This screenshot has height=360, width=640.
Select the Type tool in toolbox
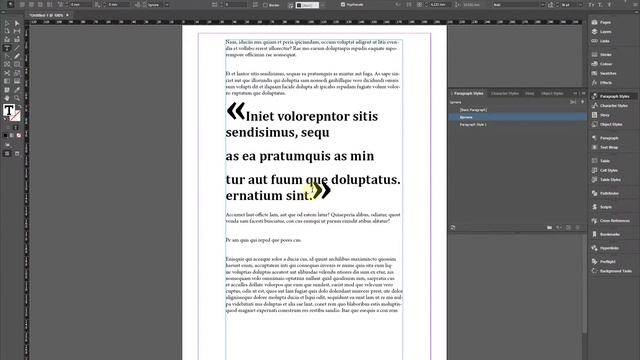(7, 48)
